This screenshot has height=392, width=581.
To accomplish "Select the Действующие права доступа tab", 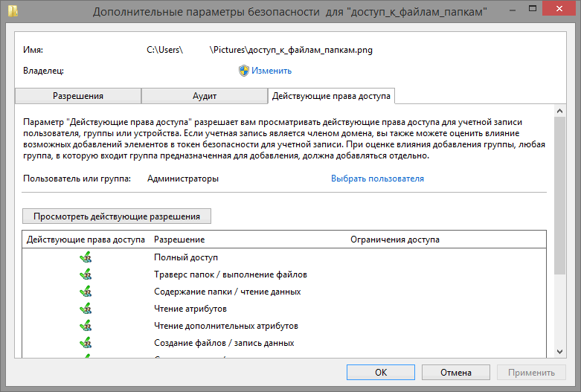I will click(x=331, y=96).
